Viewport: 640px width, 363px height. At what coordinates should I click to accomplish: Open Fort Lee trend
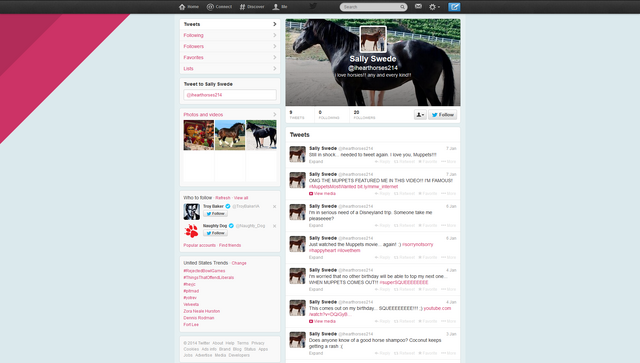(x=191, y=325)
